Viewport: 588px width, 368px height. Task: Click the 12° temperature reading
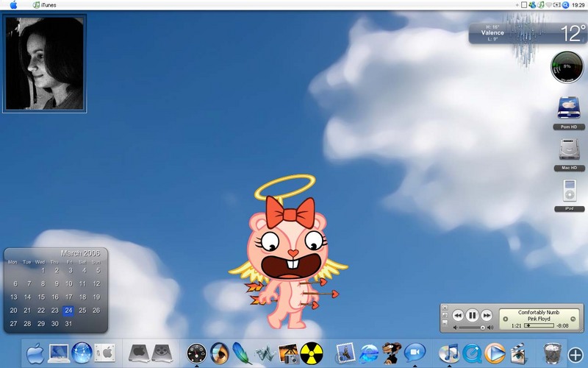click(573, 33)
